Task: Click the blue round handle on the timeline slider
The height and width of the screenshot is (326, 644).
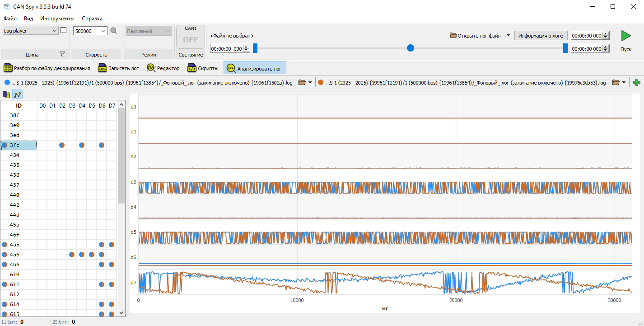Action: point(411,48)
